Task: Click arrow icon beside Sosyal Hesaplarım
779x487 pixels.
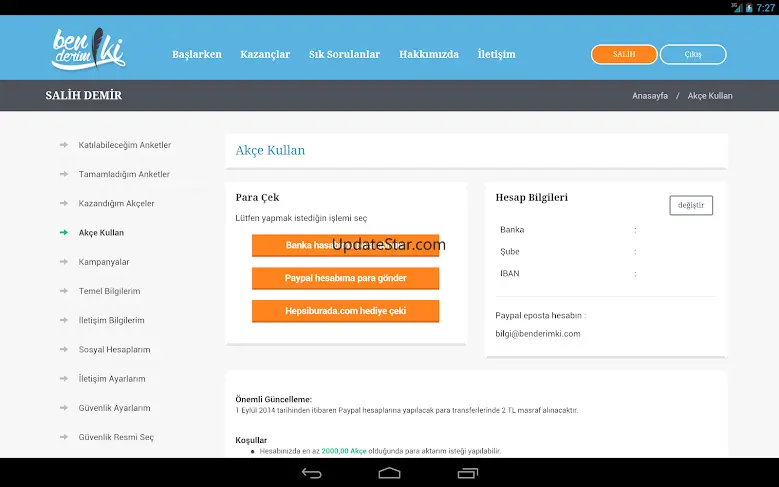Action: point(64,349)
